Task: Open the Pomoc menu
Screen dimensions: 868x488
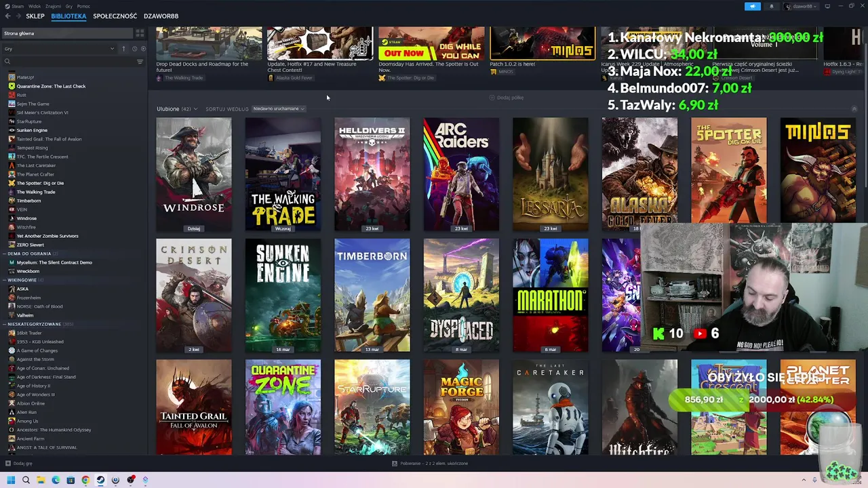Action: (x=83, y=6)
